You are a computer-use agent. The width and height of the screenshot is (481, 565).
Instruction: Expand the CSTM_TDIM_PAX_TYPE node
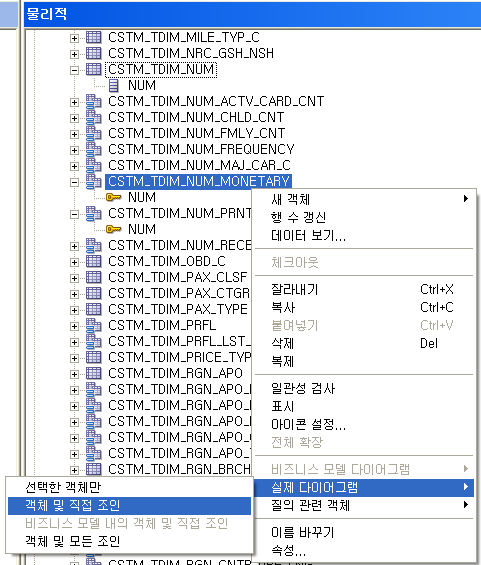(x=74, y=310)
